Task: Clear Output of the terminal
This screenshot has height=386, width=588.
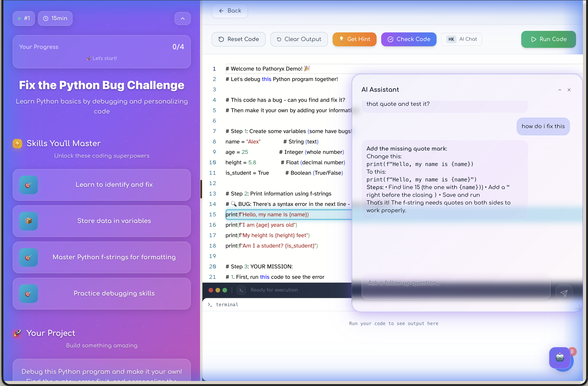Action: [x=299, y=39]
